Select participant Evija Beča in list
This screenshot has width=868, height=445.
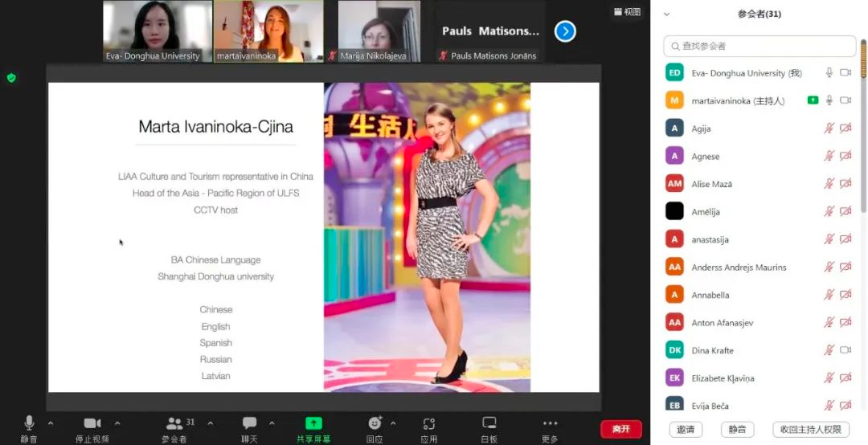[x=759, y=403]
